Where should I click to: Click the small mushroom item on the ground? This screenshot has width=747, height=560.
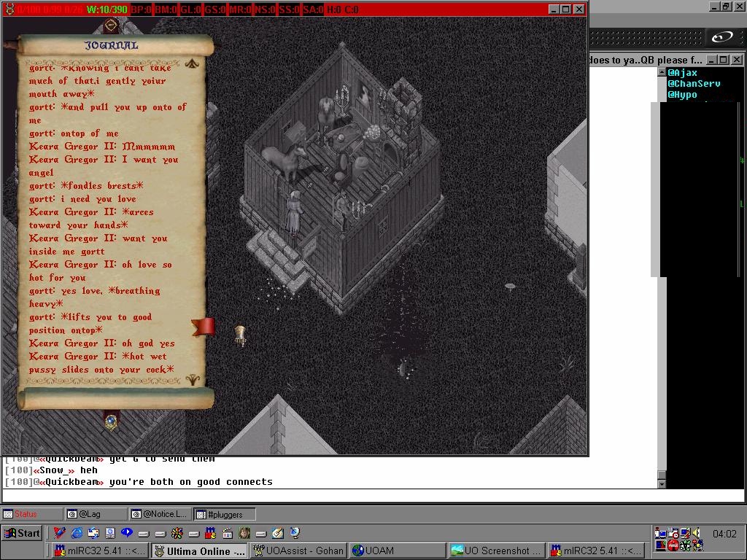point(510,287)
